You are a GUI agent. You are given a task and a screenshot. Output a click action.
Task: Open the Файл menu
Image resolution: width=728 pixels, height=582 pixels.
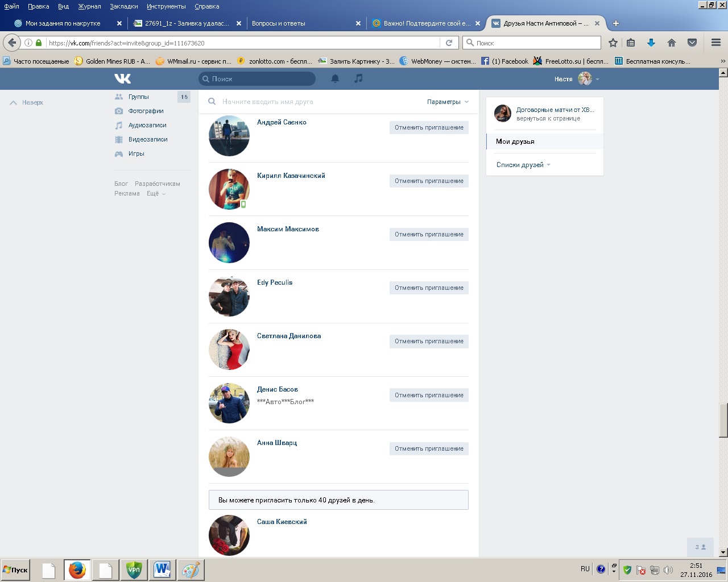click(x=11, y=6)
